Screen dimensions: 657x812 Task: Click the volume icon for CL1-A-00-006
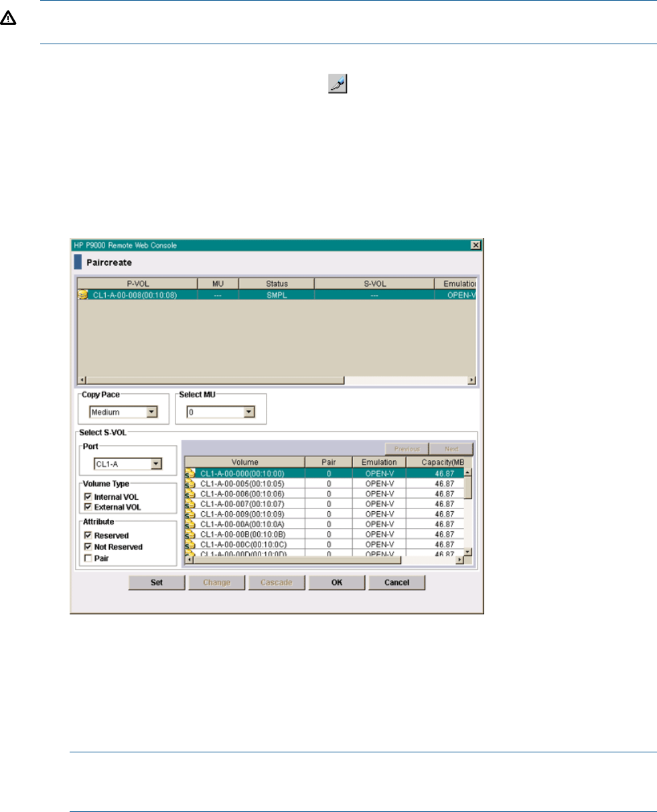coord(190,494)
